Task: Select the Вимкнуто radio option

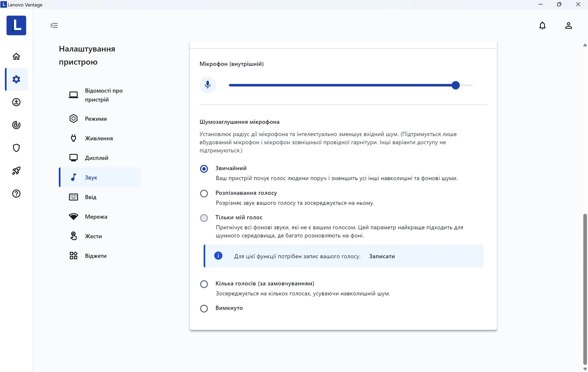Action: coord(204,309)
